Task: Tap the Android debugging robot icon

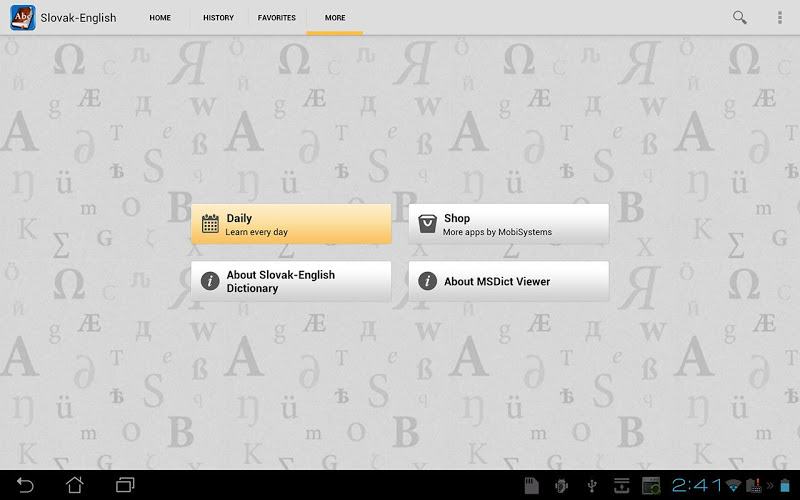Action: (x=562, y=486)
